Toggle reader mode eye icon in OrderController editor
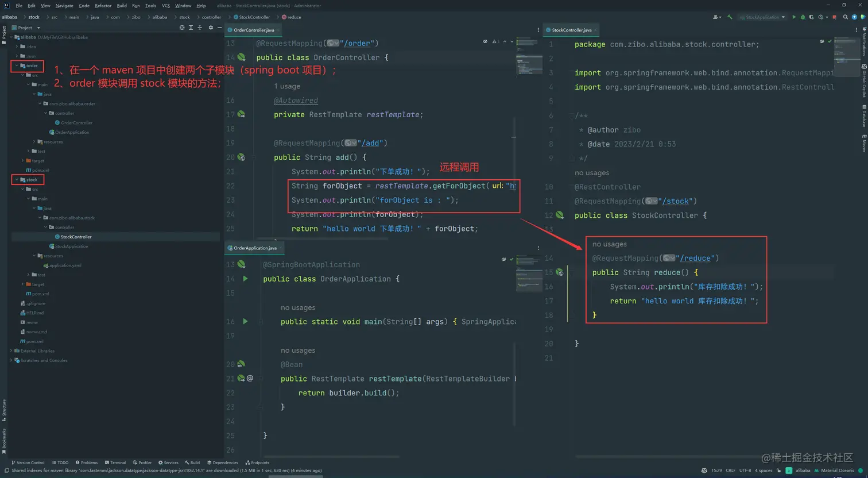 pyautogui.click(x=486, y=41)
